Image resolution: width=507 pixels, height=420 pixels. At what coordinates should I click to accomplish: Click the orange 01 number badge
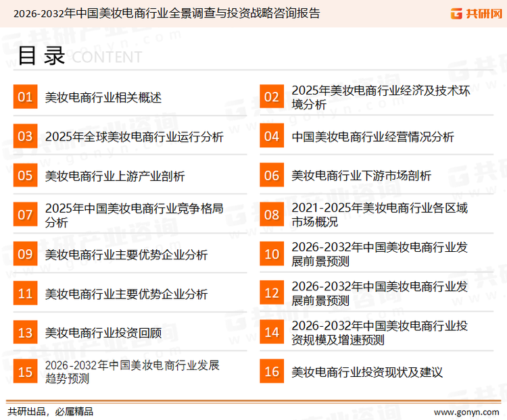[25, 97]
